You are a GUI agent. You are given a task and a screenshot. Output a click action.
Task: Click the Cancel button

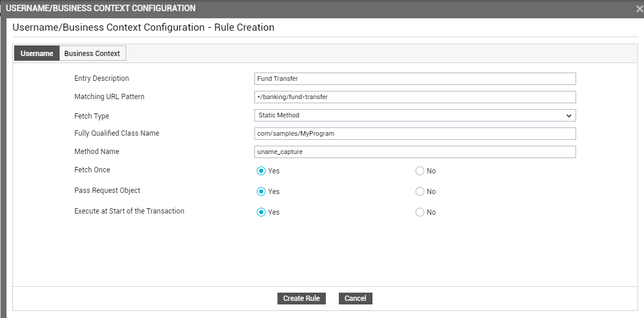pos(355,299)
